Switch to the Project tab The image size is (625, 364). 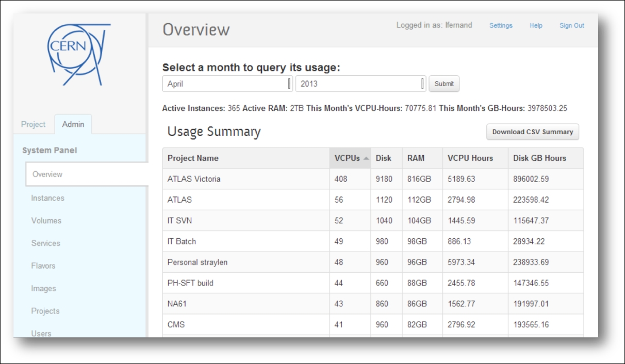tap(34, 124)
